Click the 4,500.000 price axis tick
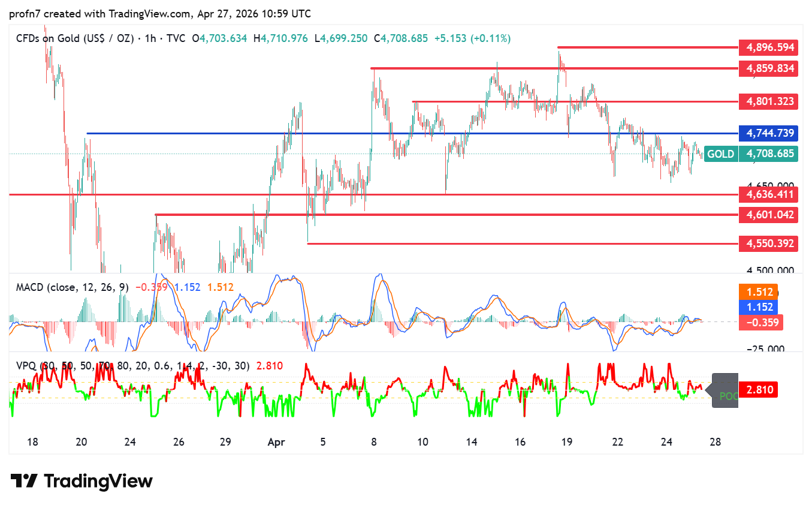 769,271
